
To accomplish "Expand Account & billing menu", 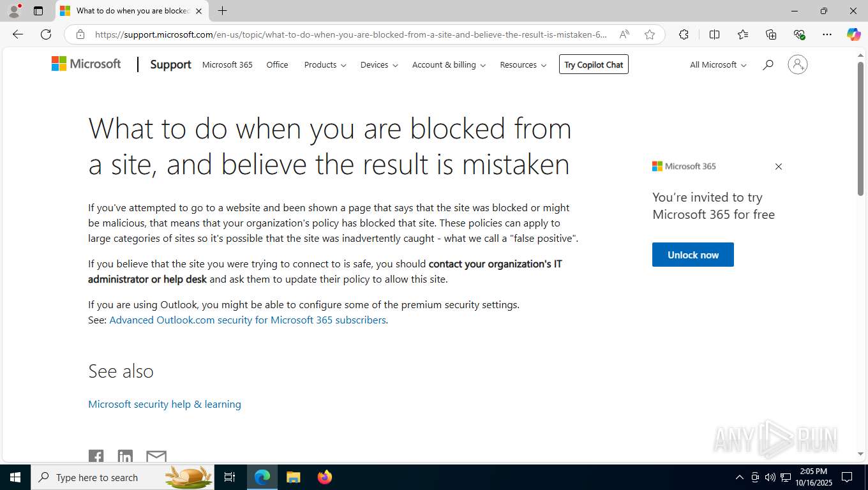I will [x=449, y=64].
